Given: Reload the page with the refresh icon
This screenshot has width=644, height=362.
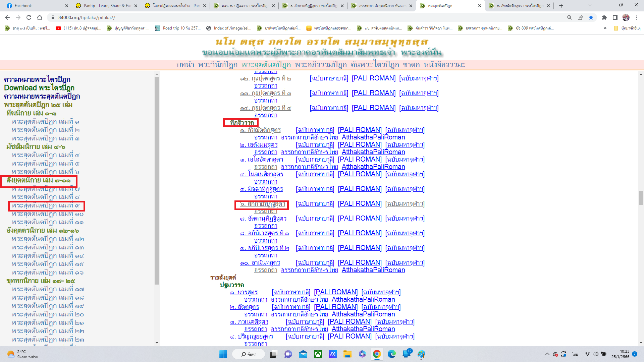Looking at the screenshot, I should click(29, 17).
